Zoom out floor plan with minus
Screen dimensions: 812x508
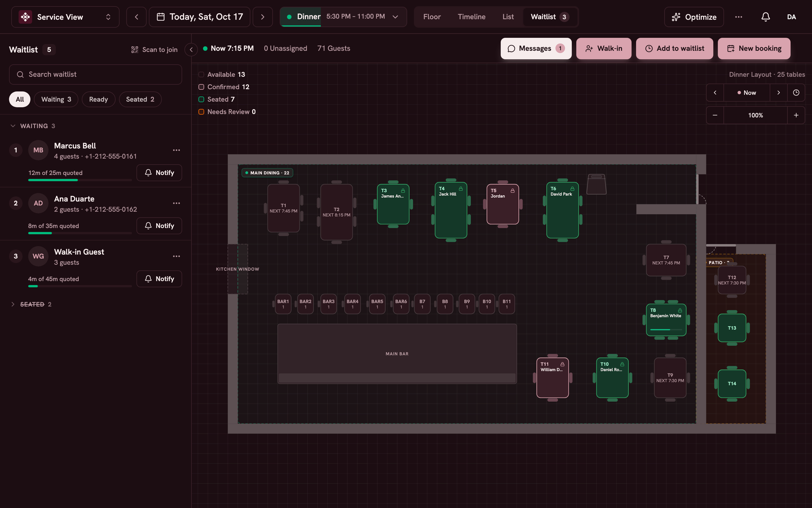click(715, 115)
